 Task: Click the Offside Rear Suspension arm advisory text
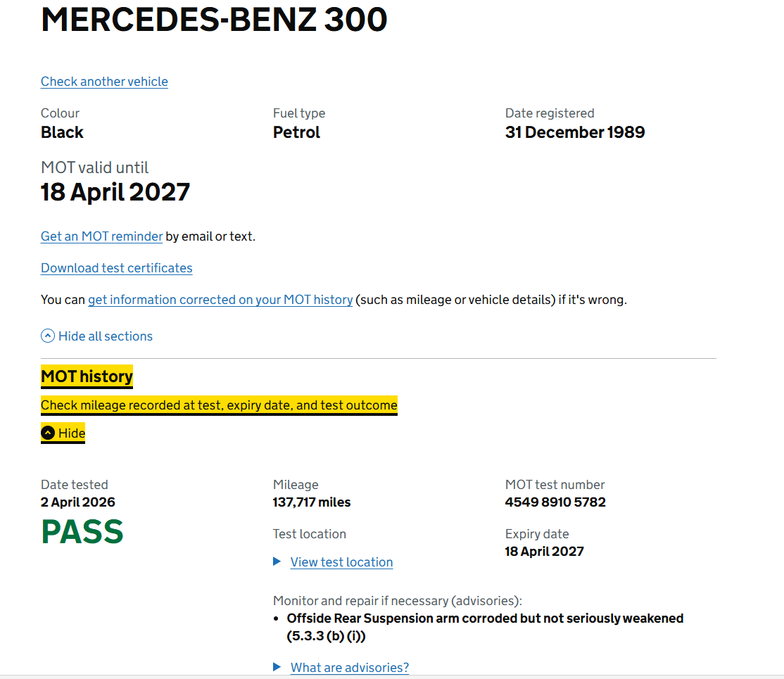pos(485,618)
